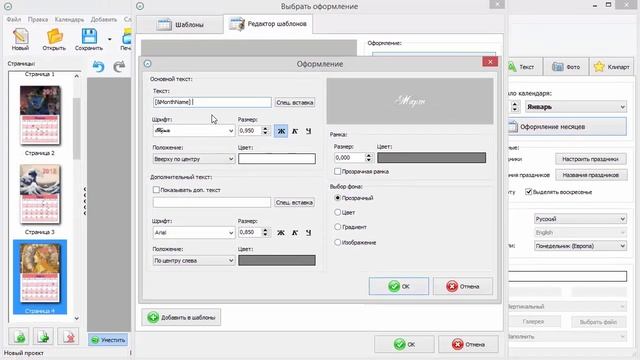This screenshot has width=640, height=360.
Task: Click Добавить в шаблоны button
Action: pyautogui.click(x=181, y=317)
